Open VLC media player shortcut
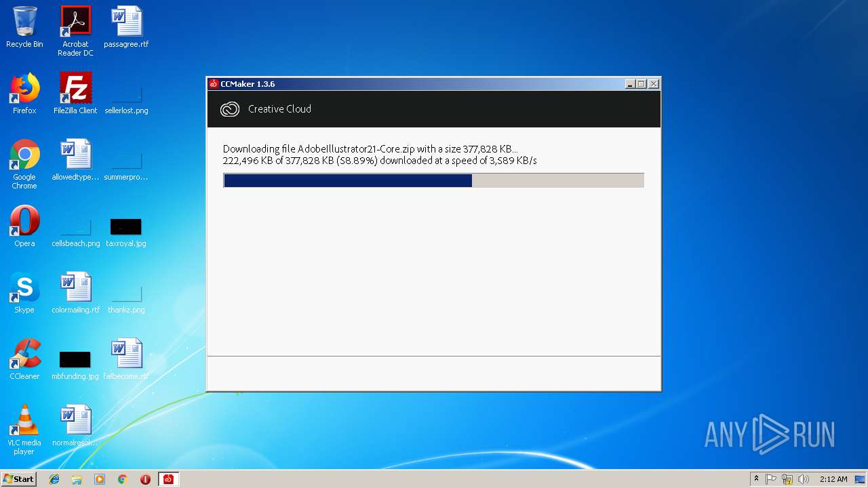The image size is (868, 488). pyautogui.click(x=24, y=430)
